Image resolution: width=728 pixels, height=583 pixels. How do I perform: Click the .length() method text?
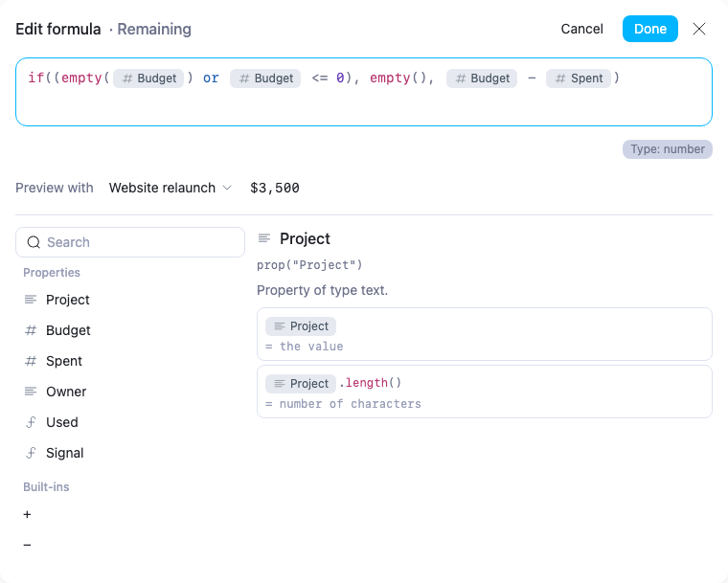[x=371, y=383]
